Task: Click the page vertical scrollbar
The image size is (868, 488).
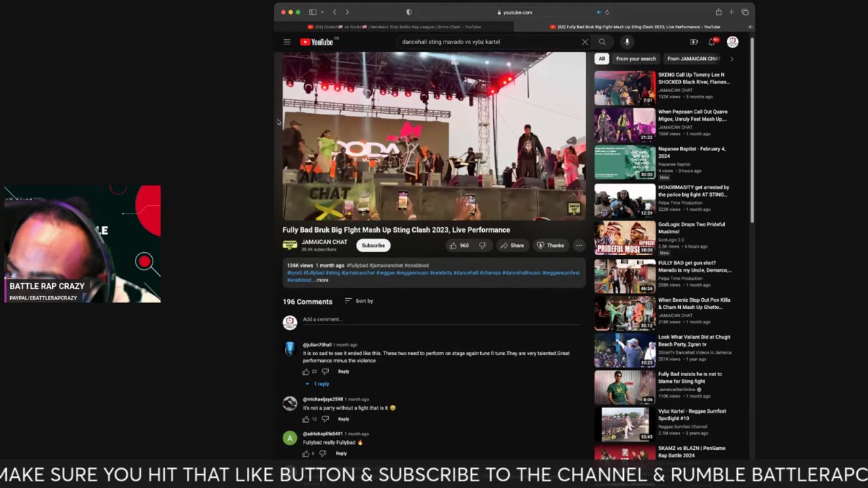Action: point(751,129)
